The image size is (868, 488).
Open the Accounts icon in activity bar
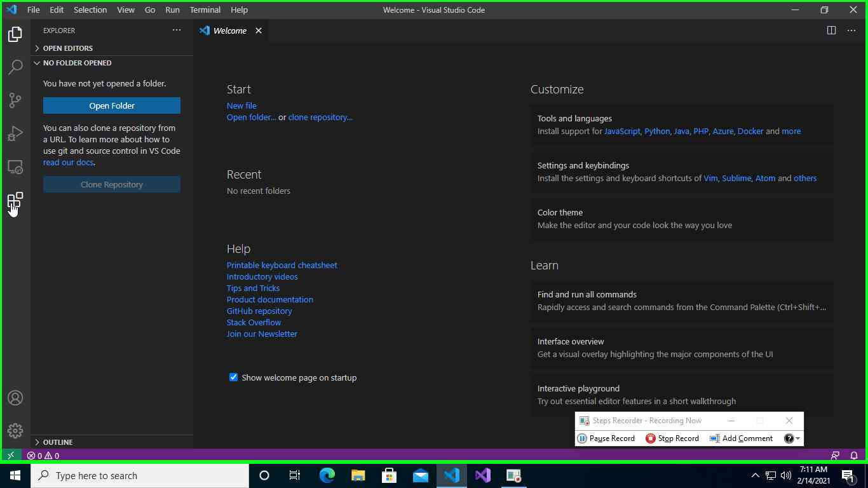(x=15, y=398)
